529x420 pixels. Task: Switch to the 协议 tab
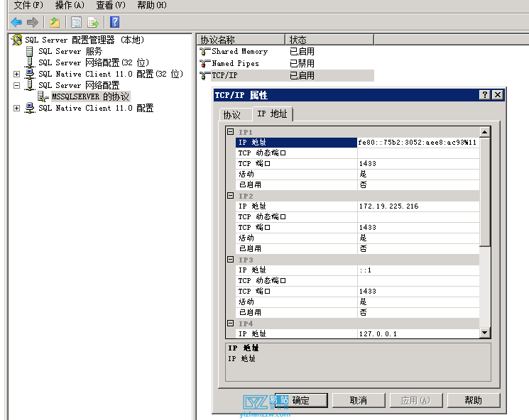point(235,115)
